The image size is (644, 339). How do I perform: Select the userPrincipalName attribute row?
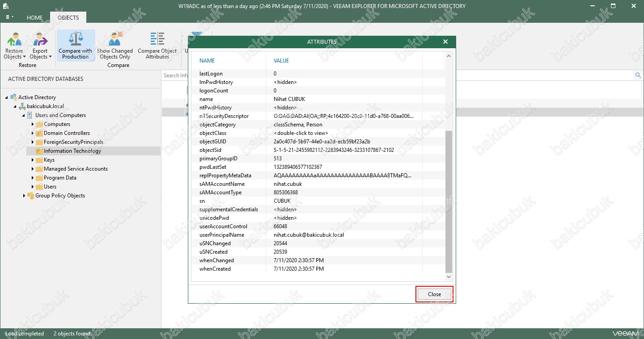tap(318, 235)
